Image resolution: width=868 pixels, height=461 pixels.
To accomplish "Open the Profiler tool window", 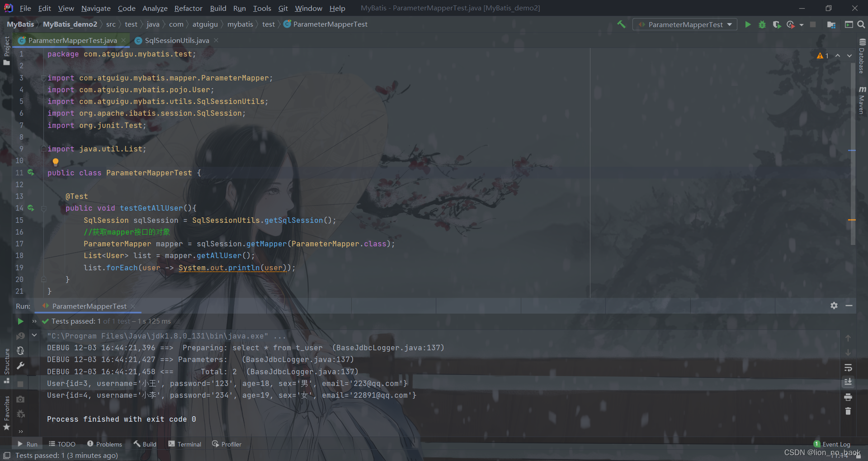I will tap(226, 444).
